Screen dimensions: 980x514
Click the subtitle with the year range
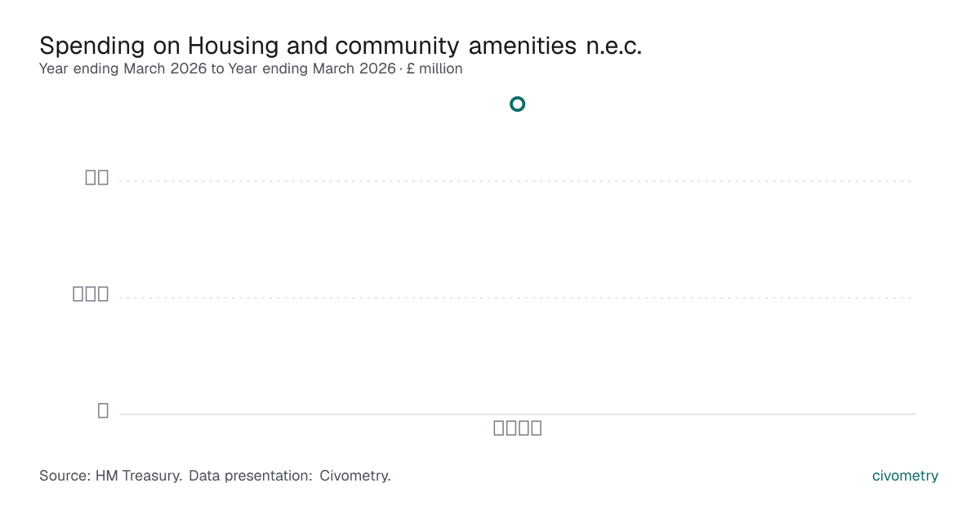pyautogui.click(x=251, y=69)
